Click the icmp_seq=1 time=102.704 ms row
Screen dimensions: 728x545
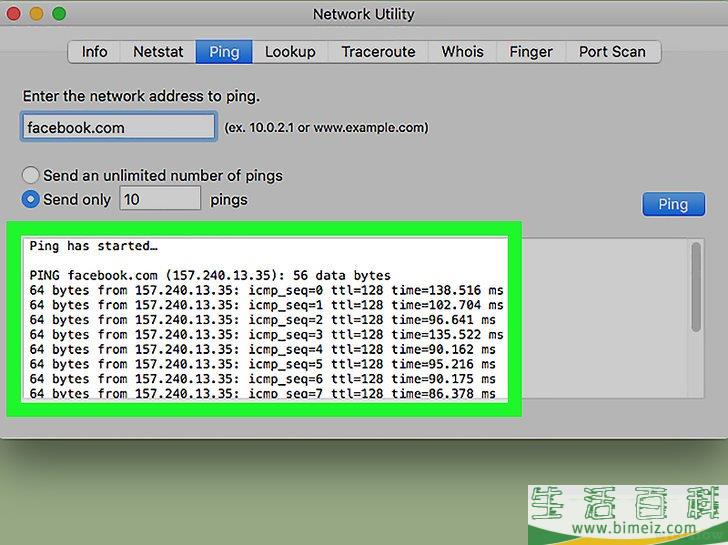coord(266,305)
